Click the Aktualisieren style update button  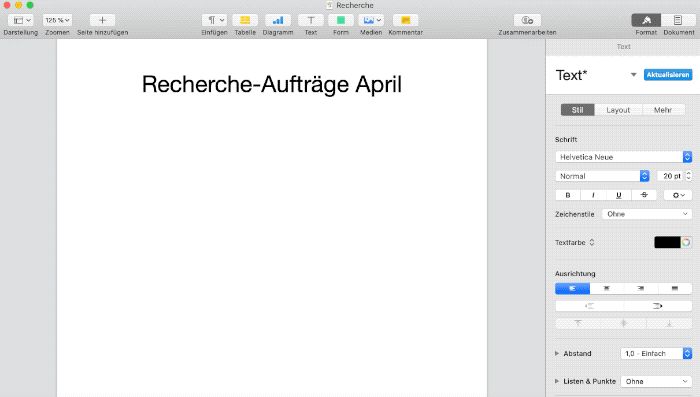(668, 75)
